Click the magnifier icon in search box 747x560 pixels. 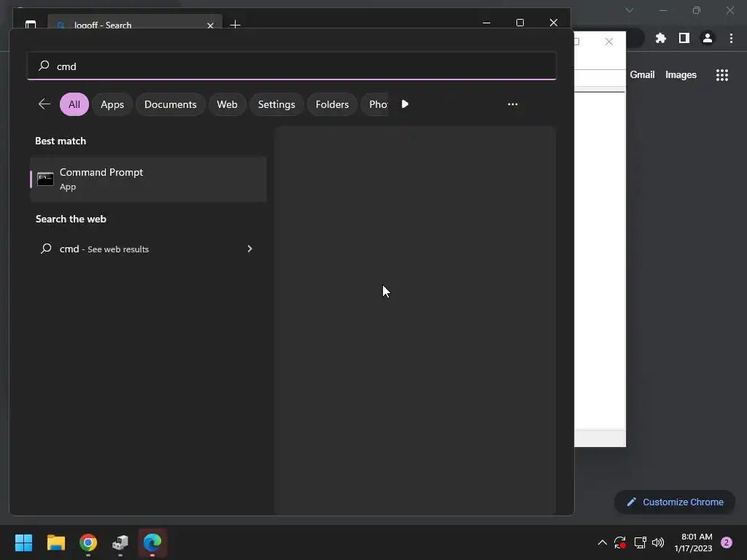[x=44, y=66]
